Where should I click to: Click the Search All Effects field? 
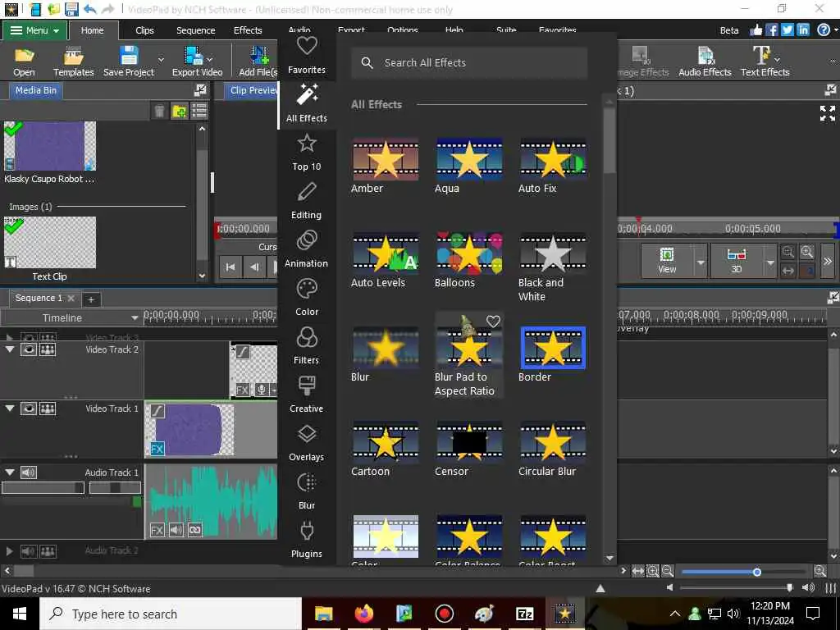[469, 62]
